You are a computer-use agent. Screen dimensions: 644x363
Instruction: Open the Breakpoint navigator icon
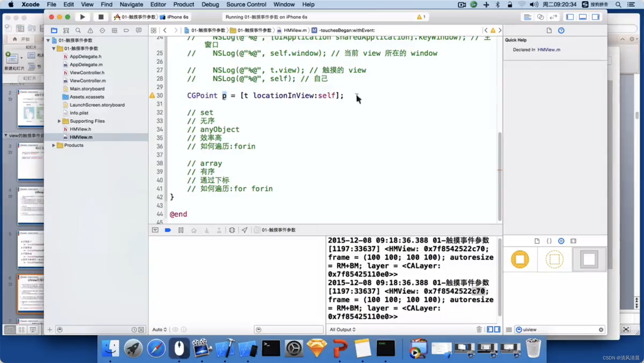[x=126, y=30]
